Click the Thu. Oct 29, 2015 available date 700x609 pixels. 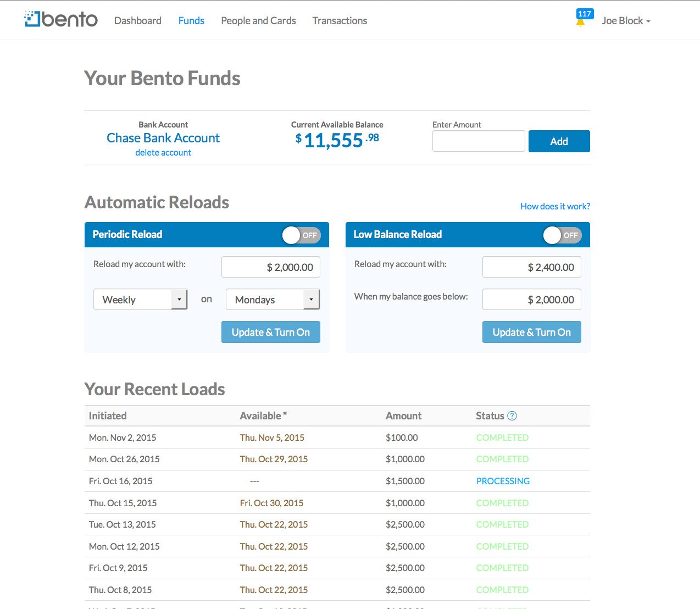pos(274,459)
